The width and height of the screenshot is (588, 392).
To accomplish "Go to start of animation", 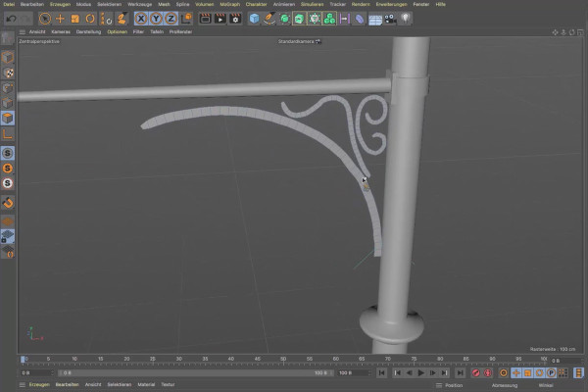I will (381, 372).
